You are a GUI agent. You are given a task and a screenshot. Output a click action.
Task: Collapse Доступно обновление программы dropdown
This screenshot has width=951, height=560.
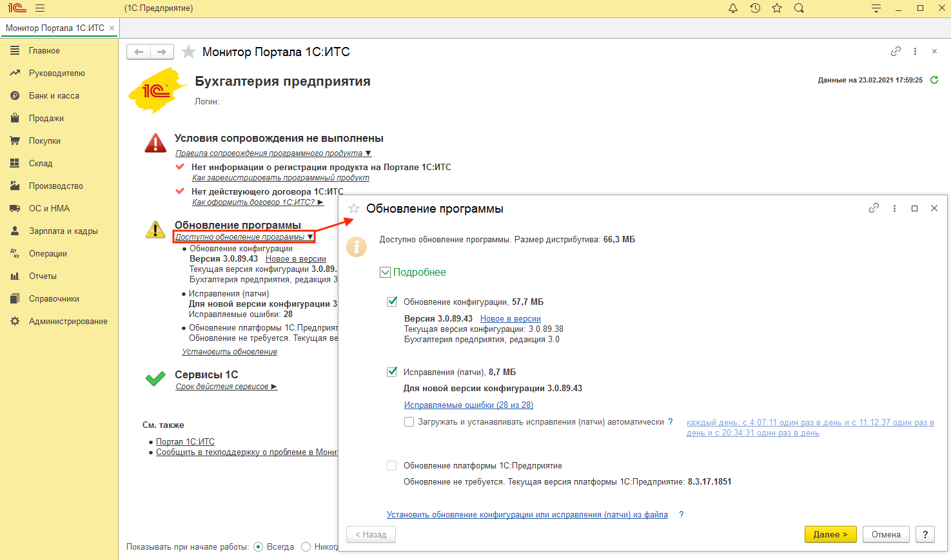244,237
